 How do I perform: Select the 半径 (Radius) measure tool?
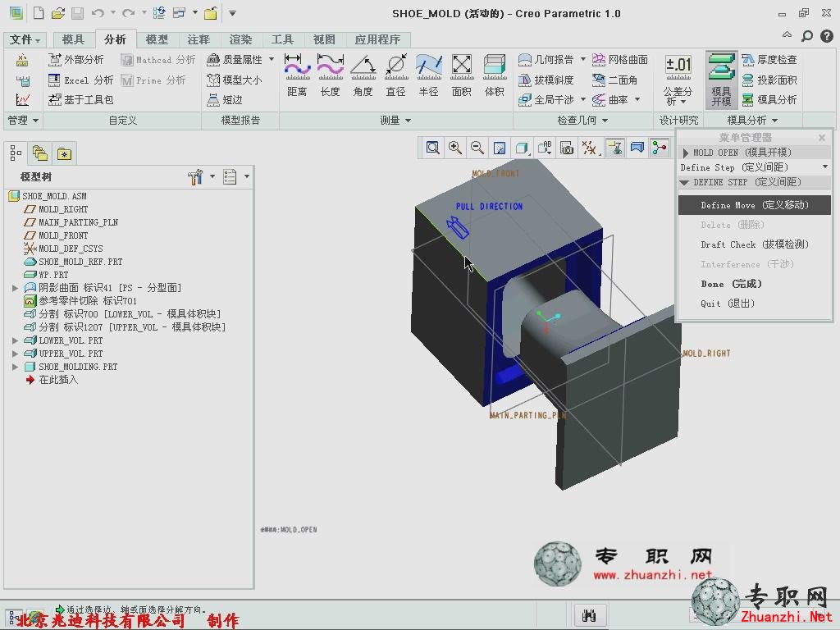(428, 75)
